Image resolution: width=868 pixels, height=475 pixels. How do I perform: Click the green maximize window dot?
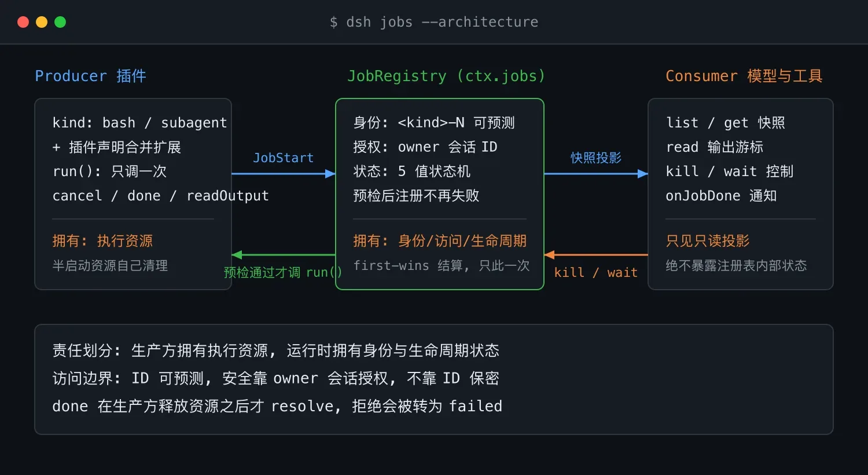(60, 22)
